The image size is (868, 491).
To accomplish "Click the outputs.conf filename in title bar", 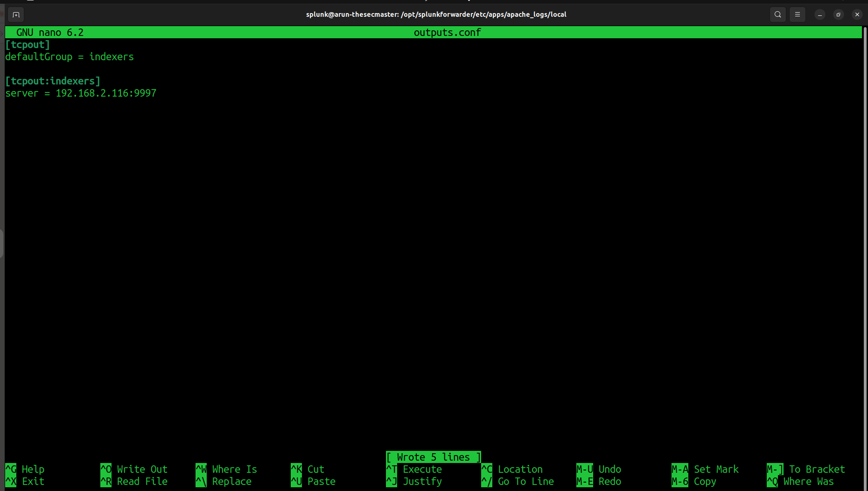I will coord(447,33).
